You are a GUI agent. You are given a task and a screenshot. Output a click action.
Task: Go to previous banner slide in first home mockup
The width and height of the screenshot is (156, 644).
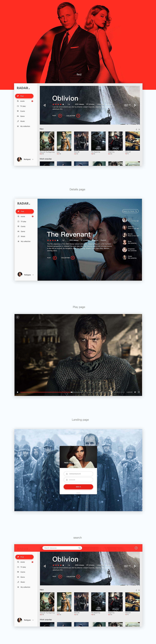pyautogui.click(x=45, y=105)
